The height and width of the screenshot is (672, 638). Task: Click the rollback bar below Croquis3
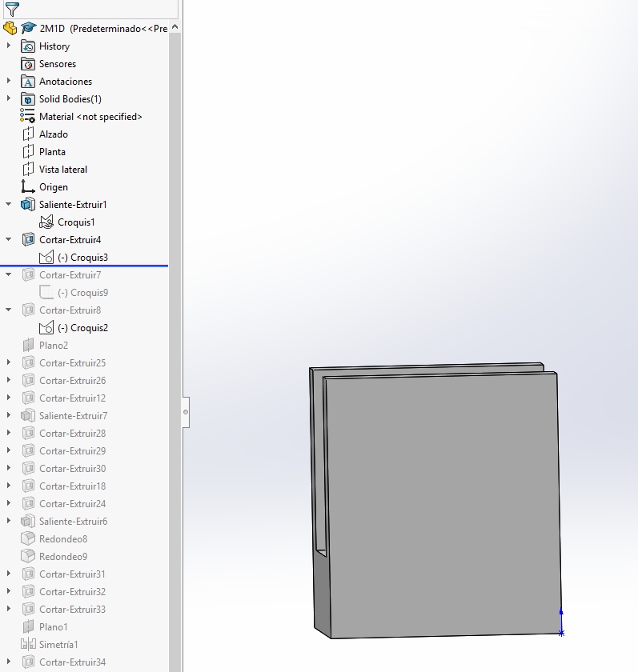[x=84, y=266]
